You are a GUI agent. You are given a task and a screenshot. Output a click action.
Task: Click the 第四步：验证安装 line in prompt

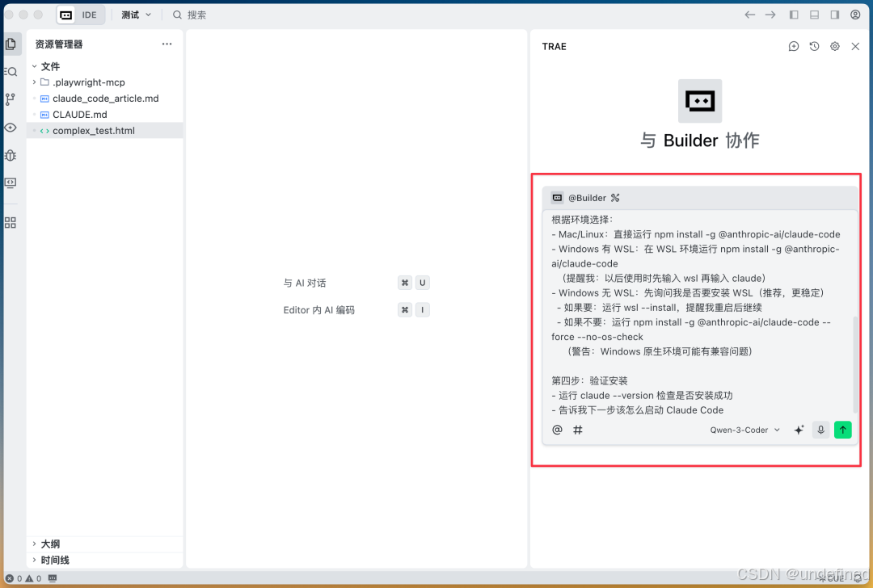(x=589, y=381)
